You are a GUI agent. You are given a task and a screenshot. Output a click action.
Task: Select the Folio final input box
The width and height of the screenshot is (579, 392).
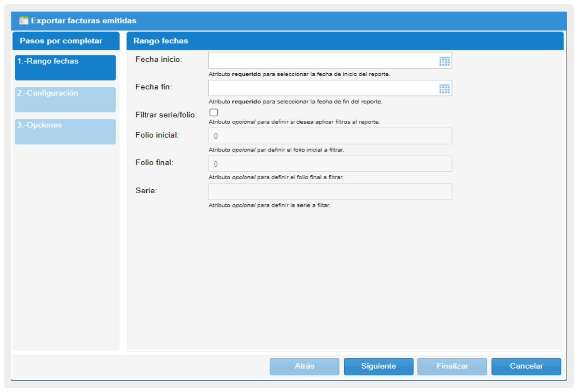pyautogui.click(x=330, y=164)
